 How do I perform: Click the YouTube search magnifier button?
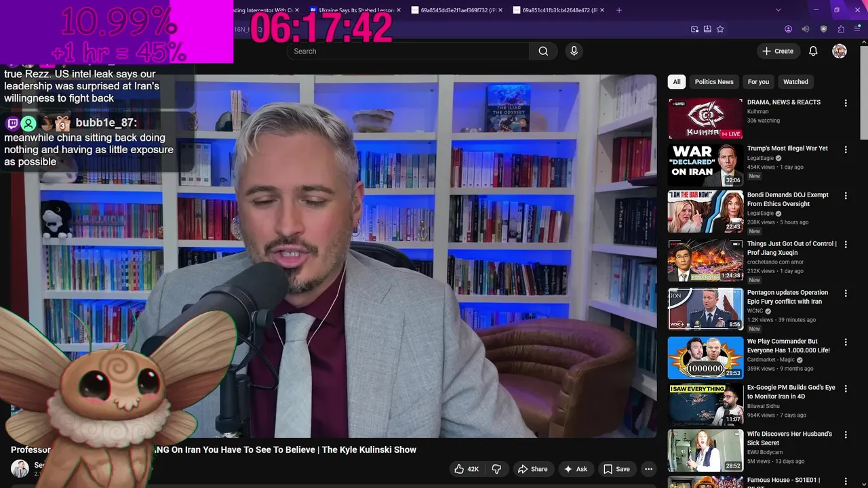543,51
